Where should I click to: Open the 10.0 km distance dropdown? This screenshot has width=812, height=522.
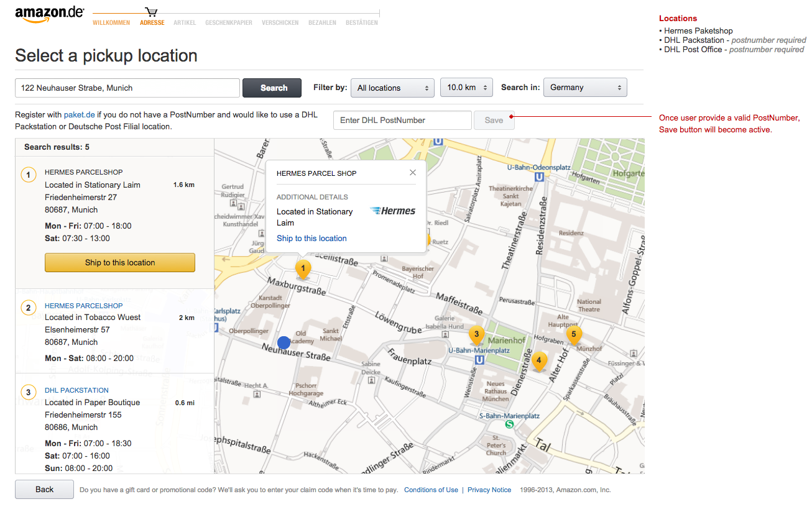(466, 88)
